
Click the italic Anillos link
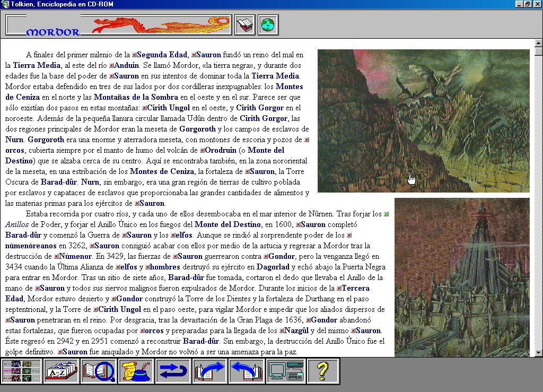pos(16,224)
